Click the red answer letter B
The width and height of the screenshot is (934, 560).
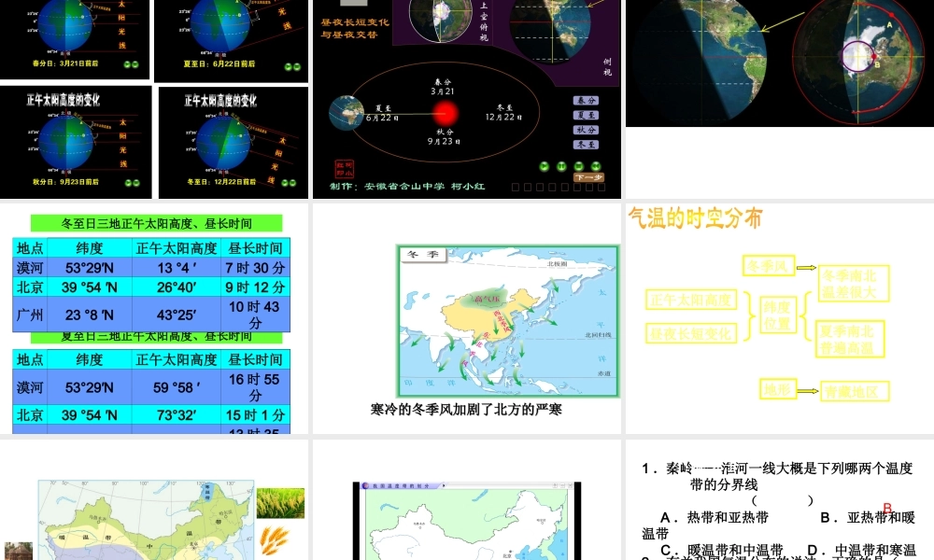click(x=887, y=509)
